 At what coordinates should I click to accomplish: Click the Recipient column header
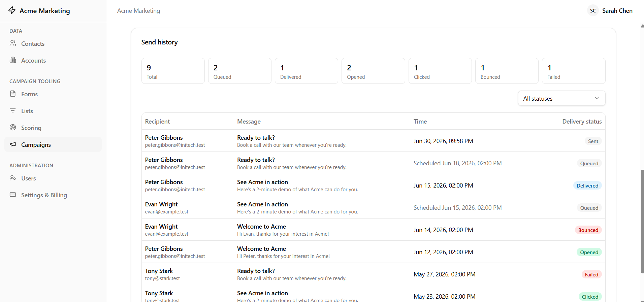point(157,122)
